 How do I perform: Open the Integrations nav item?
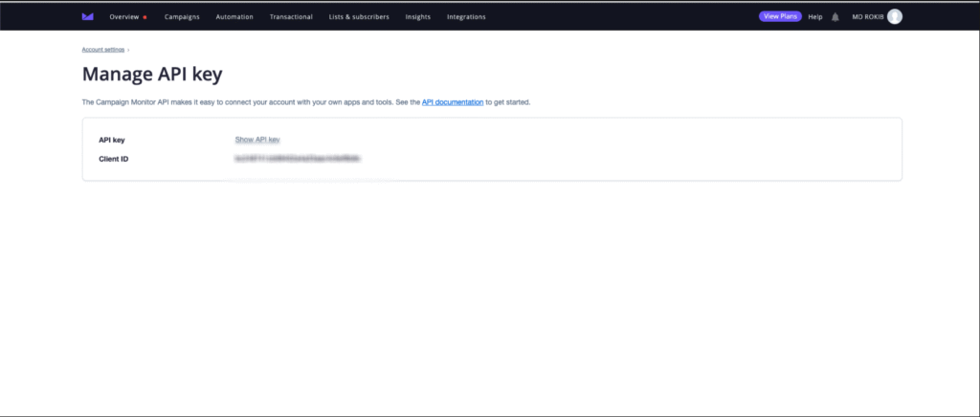(x=466, y=16)
